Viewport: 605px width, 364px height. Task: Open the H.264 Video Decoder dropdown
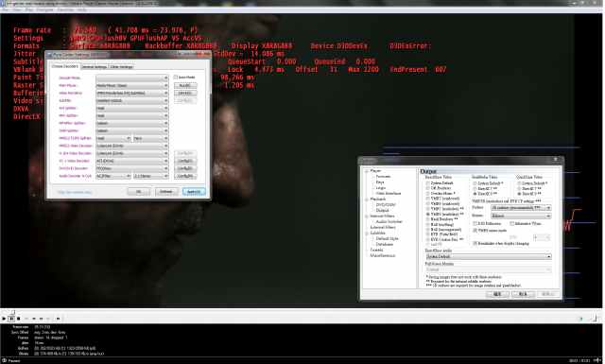(x=132, y=153)
